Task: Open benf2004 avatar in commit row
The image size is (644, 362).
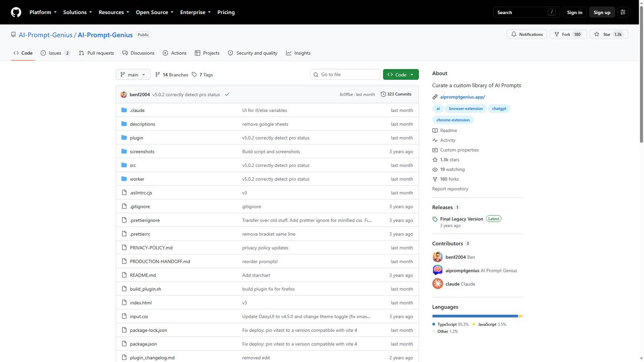Action: (124, 95)
